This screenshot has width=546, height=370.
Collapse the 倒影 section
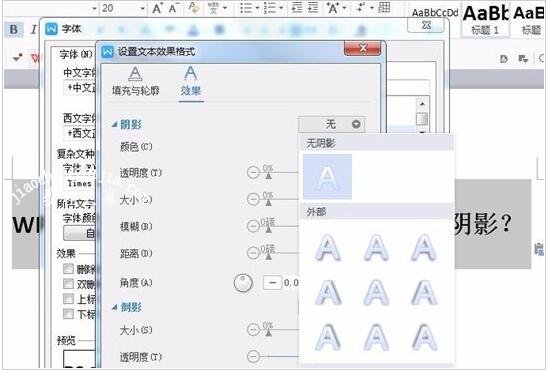[114, 307]
